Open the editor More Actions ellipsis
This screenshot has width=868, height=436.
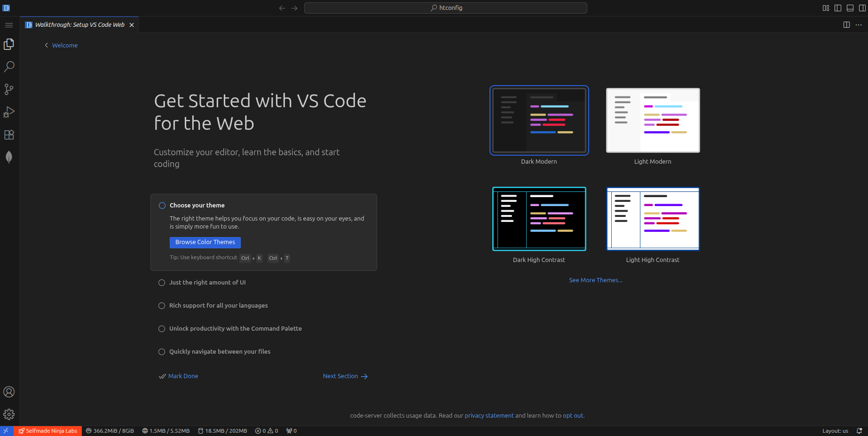[859, 25]
